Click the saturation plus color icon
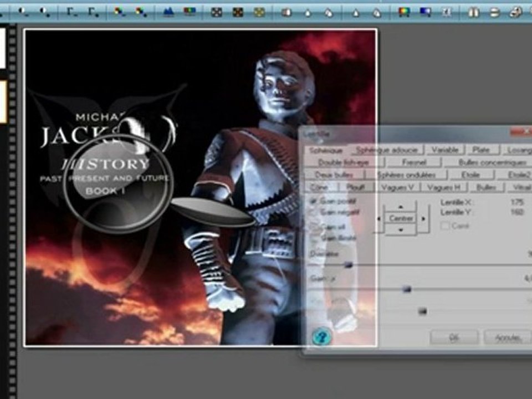Image resolution: width=532 pixels, height=399 pixels. (x=141, y=13)
